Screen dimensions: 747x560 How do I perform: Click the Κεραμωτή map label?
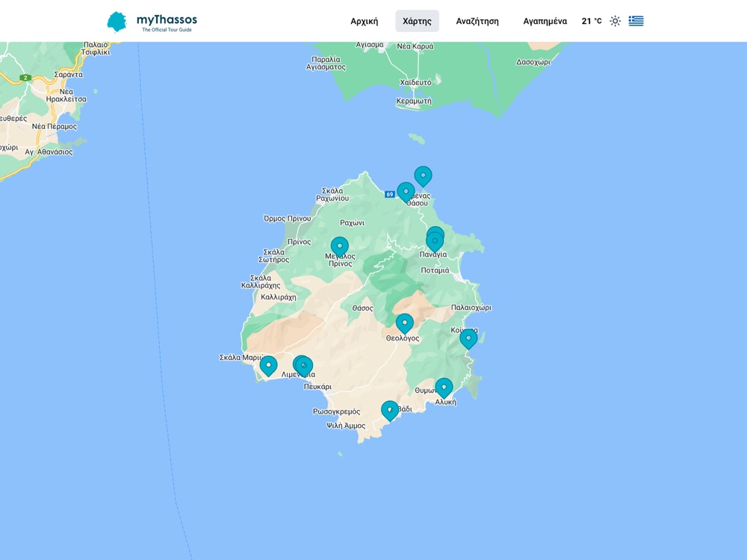click(x=414, y=101)
